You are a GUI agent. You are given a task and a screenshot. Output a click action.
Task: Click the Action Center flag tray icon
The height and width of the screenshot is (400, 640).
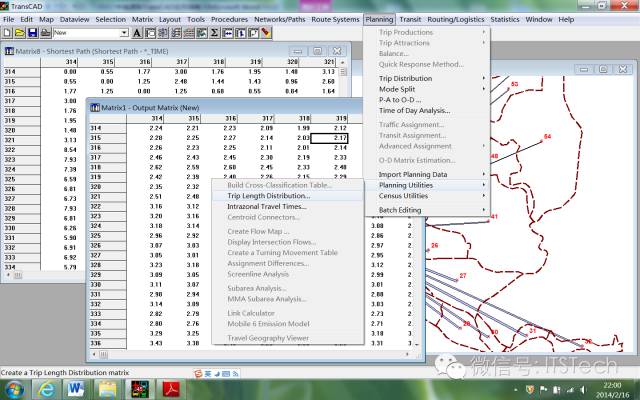point(544,390)
